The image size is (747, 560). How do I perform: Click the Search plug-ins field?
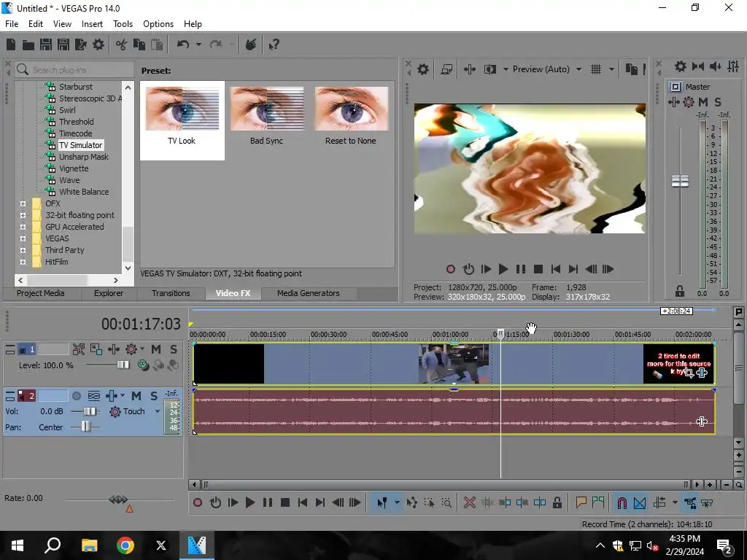pos(75,70)
